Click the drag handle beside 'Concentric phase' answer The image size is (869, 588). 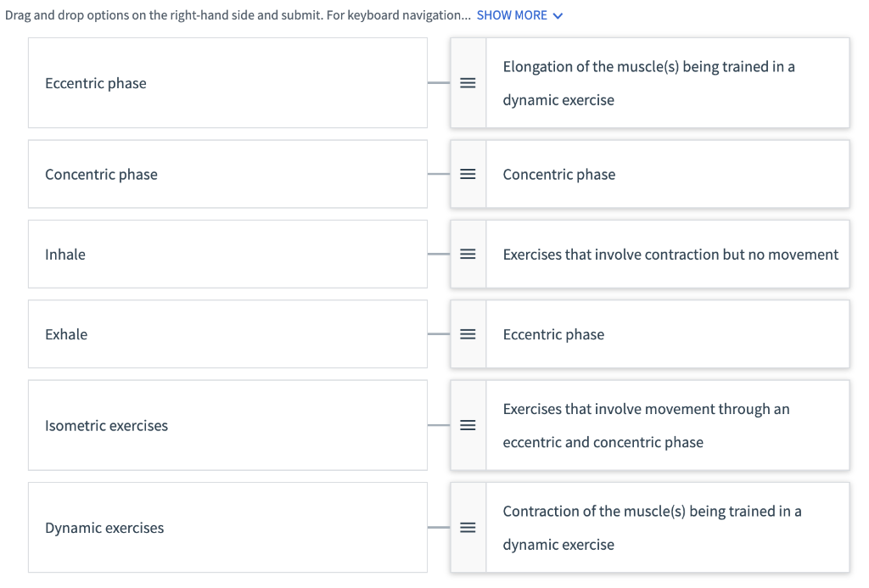(468, 174)
